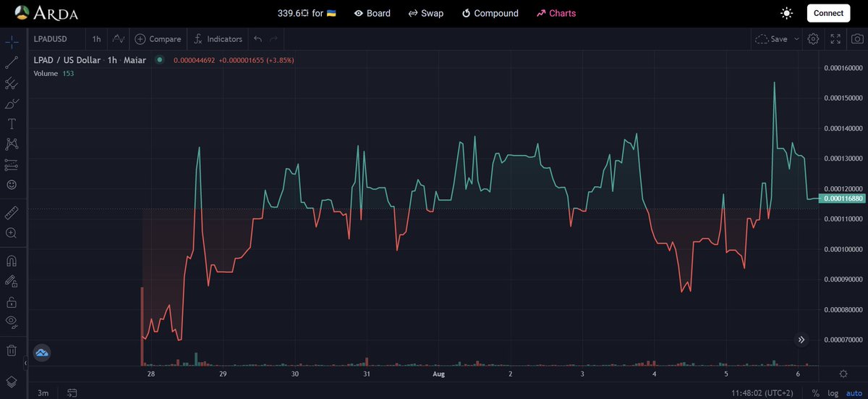The height and width of the screenshot is (399, 868).
Task: Open price scale settings gear at bottom right
Action: [x=843, y=374]
